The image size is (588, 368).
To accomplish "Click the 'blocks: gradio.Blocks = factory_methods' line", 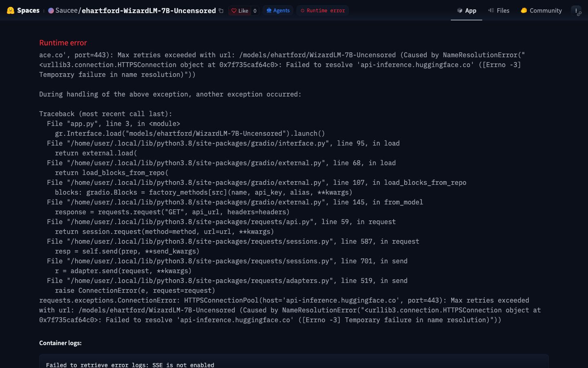I will pos(203,192).
